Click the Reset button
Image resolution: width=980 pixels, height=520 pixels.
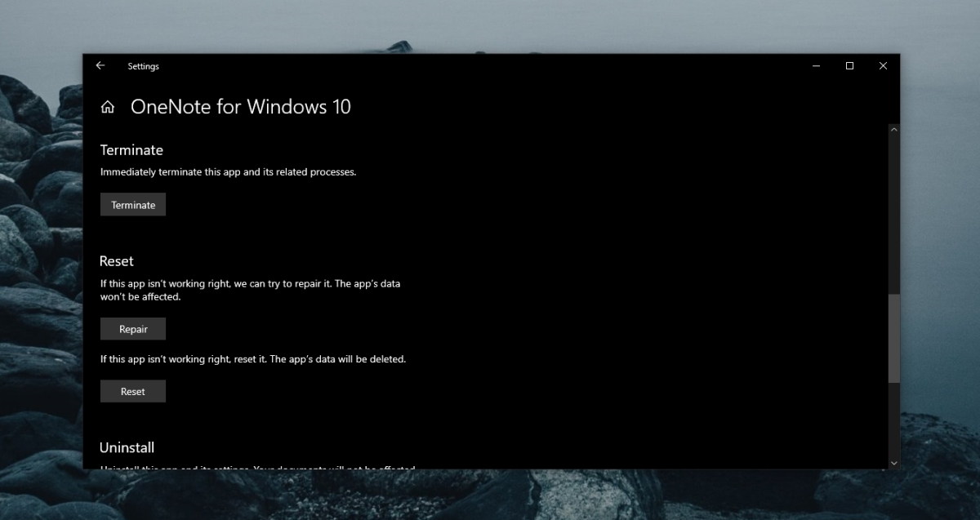[x=133, y=391]
